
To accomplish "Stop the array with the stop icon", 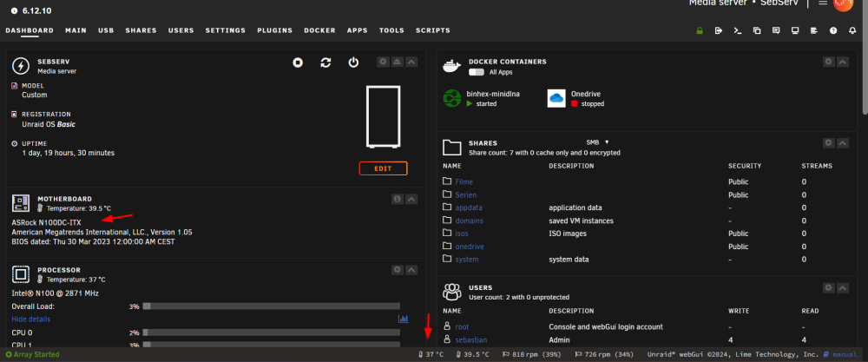I will pos(298,63).
